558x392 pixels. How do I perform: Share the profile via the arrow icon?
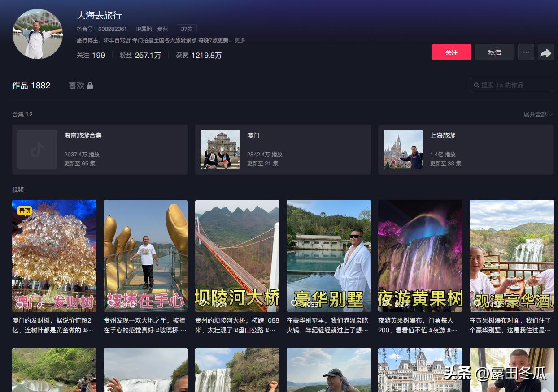pos(546,52)
